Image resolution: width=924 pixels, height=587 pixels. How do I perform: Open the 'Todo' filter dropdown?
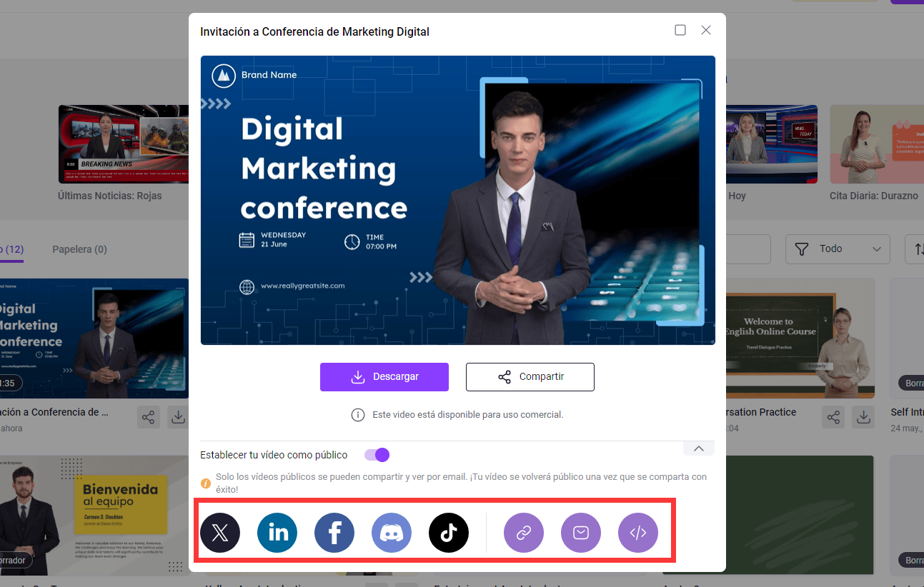[x=838, y=249]
